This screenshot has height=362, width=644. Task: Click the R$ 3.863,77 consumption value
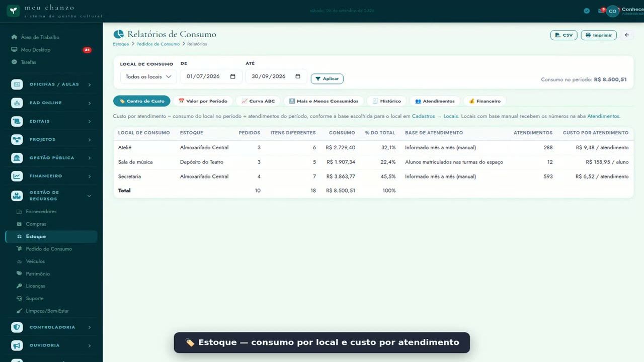tap(341, 176)
